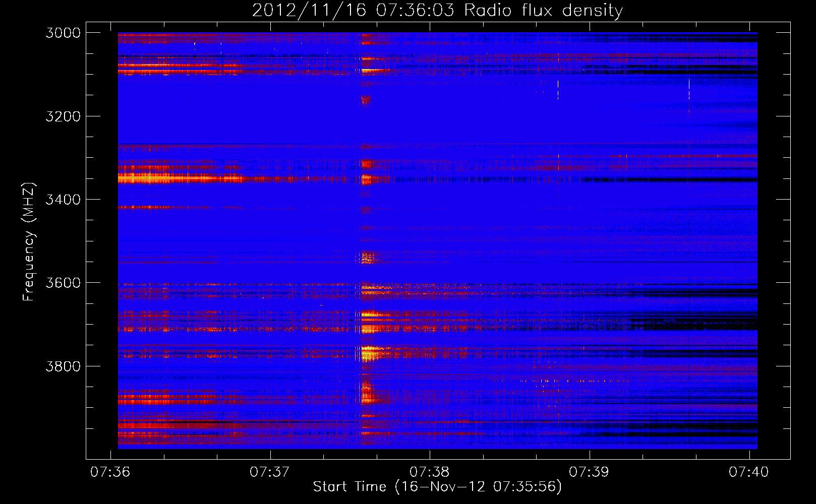Click the 3200 frequency tick label
This screenshot has width=816, height=504.
tap(63, 116)
